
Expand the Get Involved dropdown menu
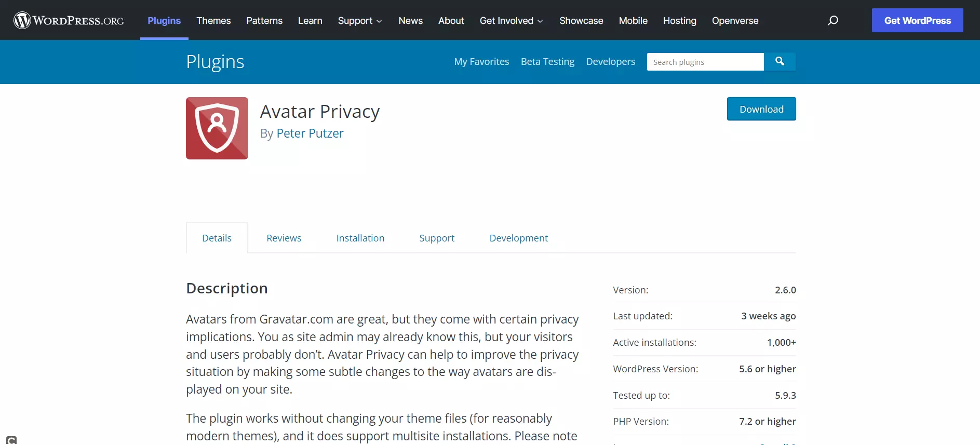(x=511, y=21)
